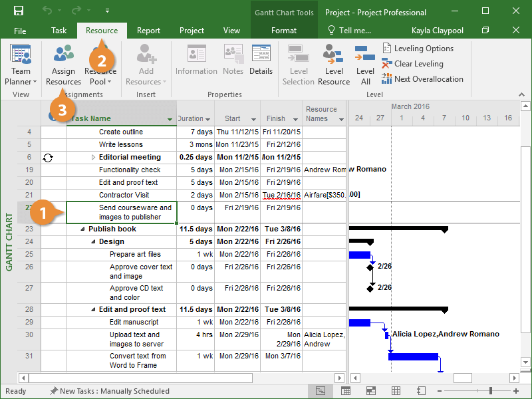Screen dimensions: 532x399
Task: Click Level Resource icon
Action: (x=334, y=65)
